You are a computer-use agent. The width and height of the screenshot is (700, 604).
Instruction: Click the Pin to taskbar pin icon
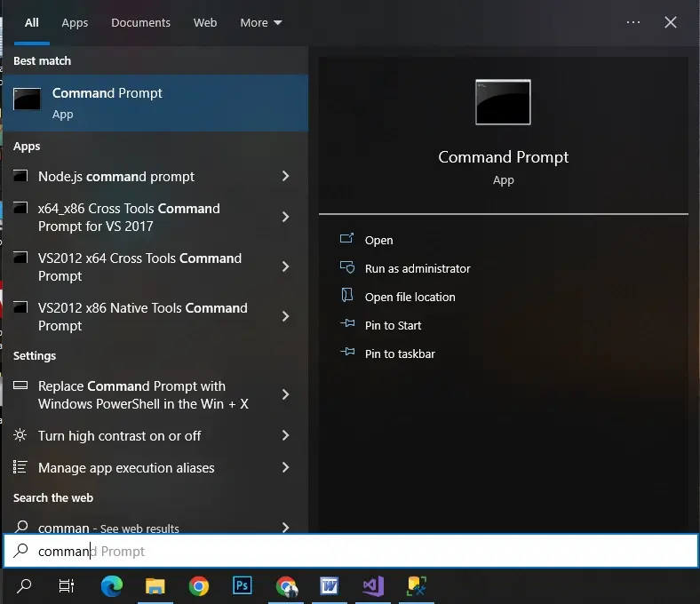tap(347, 352)
